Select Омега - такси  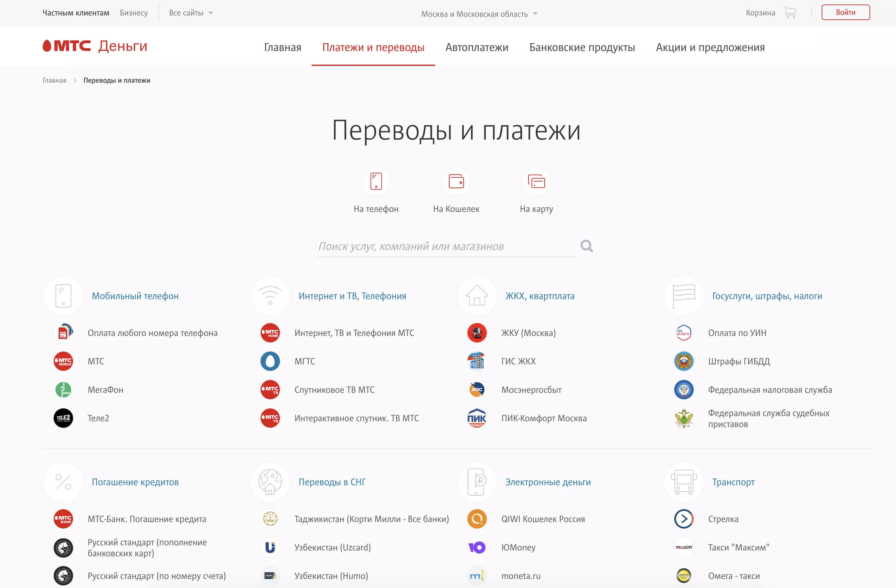click(x=734, y=576)
